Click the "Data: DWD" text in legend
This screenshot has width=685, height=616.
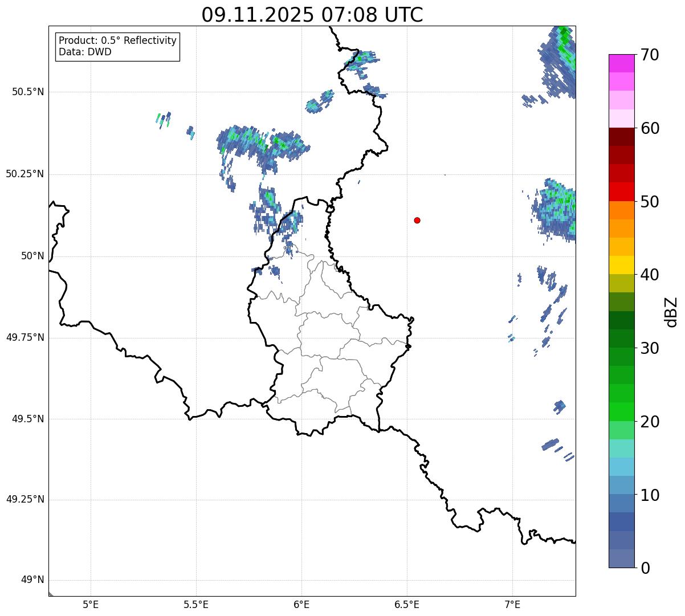pos(85,52)
